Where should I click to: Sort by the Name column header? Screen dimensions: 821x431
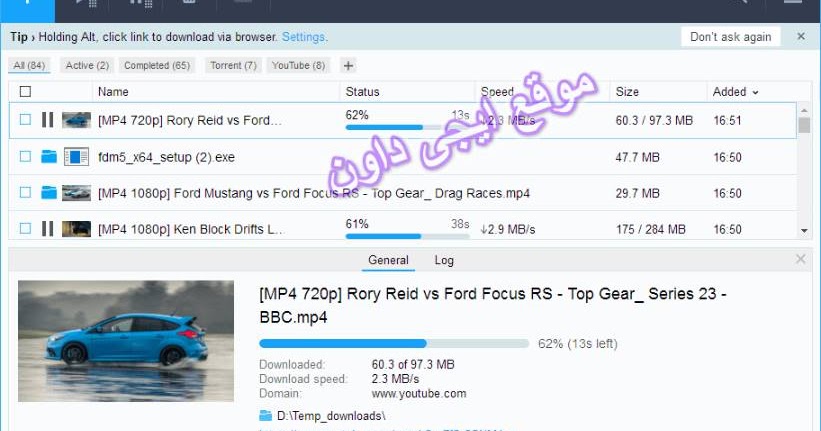[x=113, y=92]
